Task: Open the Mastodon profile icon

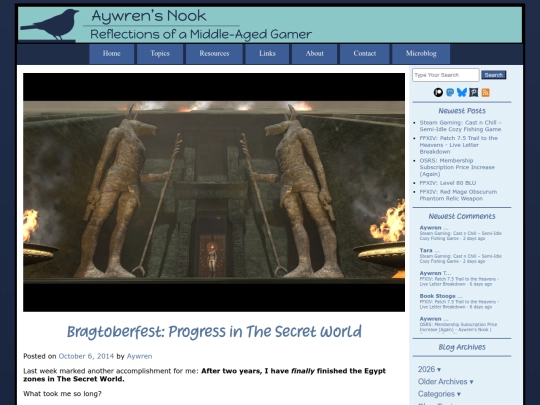Action: click(x=450, y=92)
